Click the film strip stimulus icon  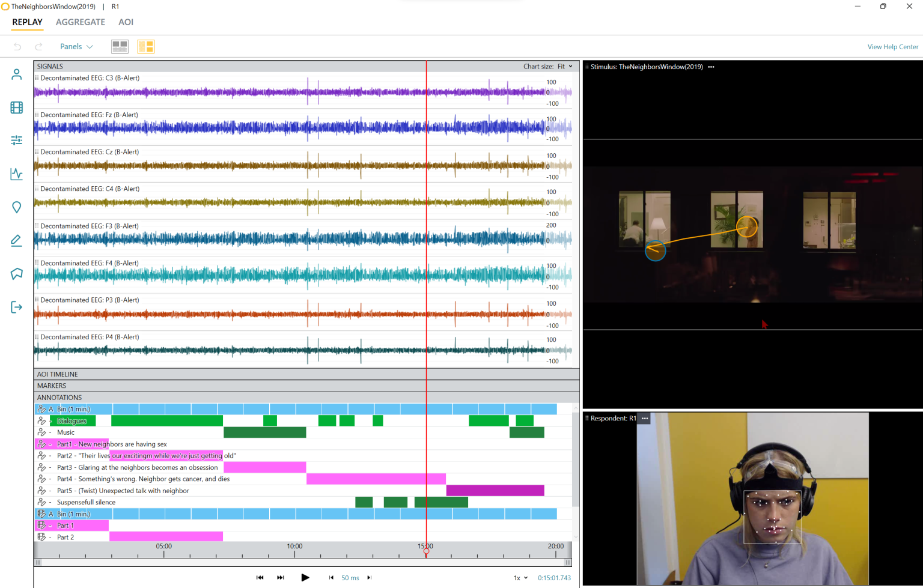[x=17, y=108]
